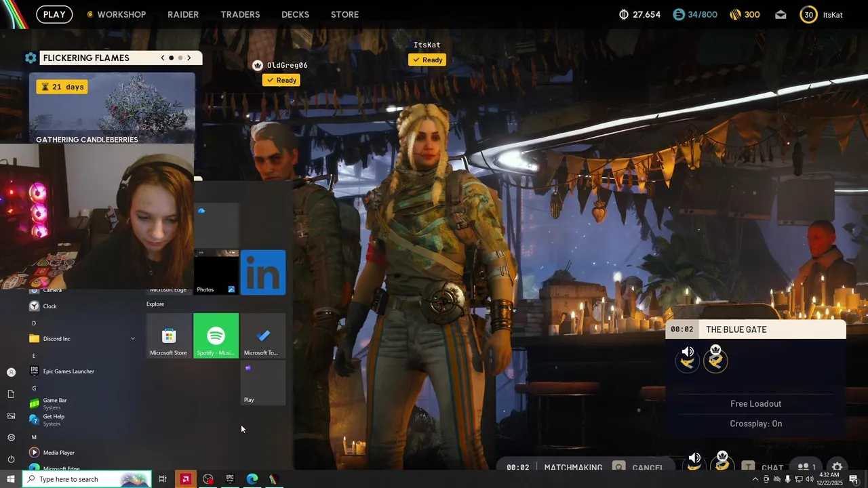Click crowned leader avatar in Blue Gate panel
Screen dimensions: 868x488
tap(715, 359)
